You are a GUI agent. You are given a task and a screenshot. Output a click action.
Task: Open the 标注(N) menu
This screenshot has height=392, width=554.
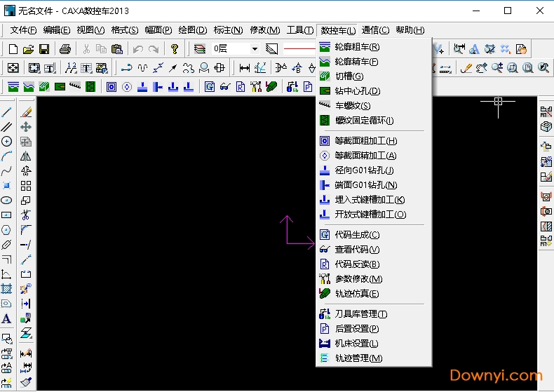pos(228,30)
